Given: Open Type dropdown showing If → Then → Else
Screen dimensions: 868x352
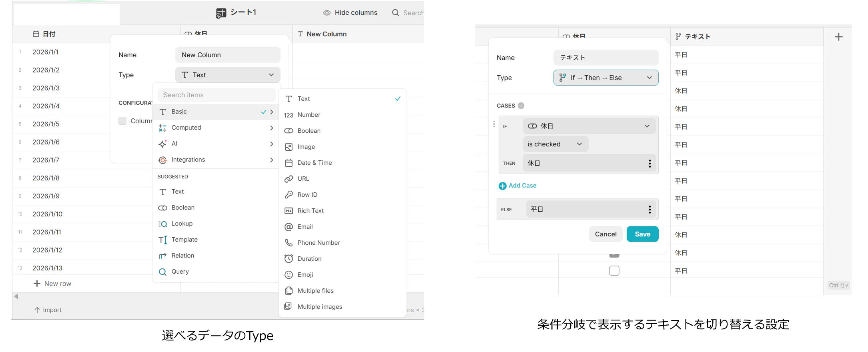Looking at the screenshot, I should (606, 78).
